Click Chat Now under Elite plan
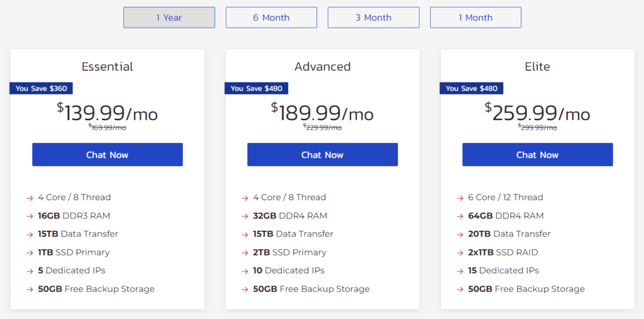Screen dimensions: 644x319 pyautogui.click(x=537, y=155)
